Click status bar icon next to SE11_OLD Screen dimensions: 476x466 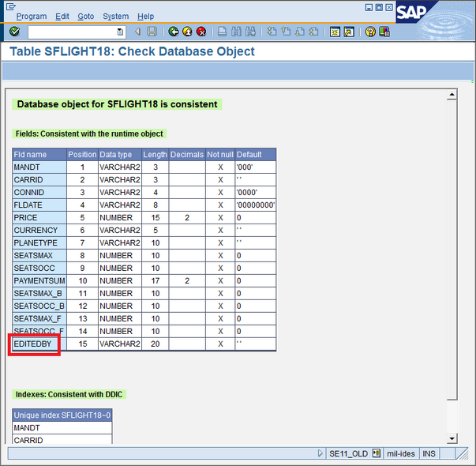[x=376, y=453]
